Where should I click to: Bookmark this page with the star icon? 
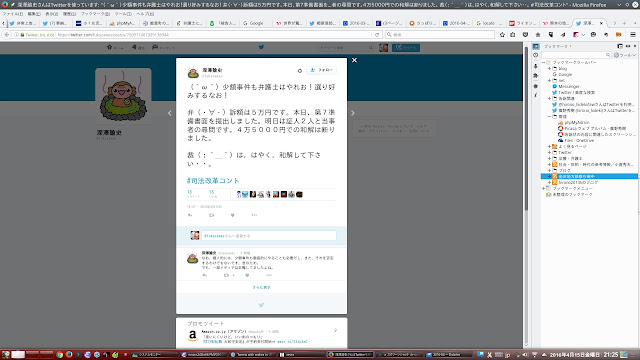coord(502,35)
